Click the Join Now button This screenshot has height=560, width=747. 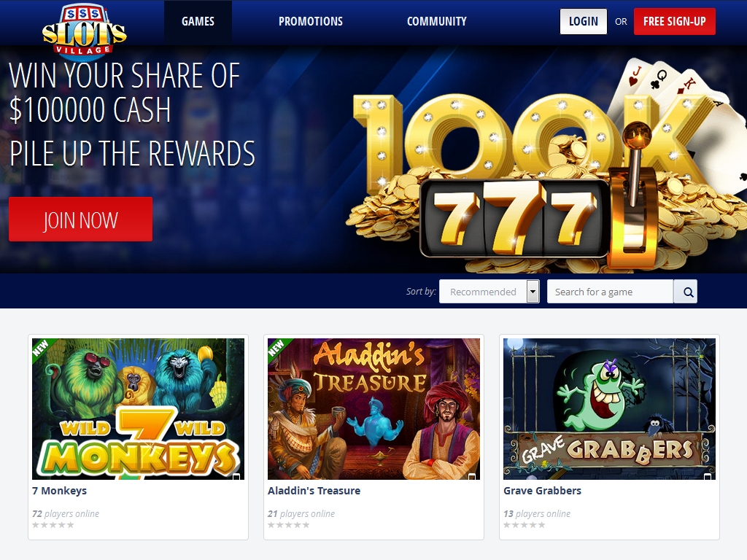pos(80,219)
